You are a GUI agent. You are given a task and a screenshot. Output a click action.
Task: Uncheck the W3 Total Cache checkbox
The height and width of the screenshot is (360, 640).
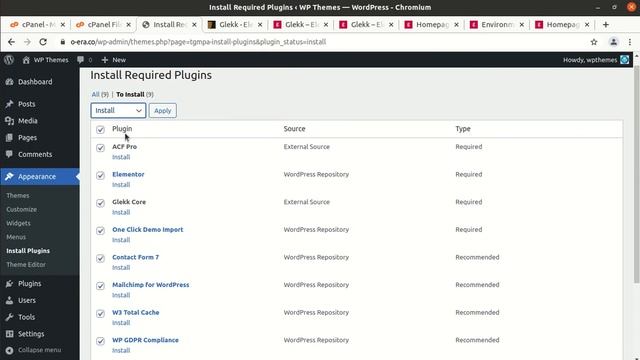click(100, 313)
